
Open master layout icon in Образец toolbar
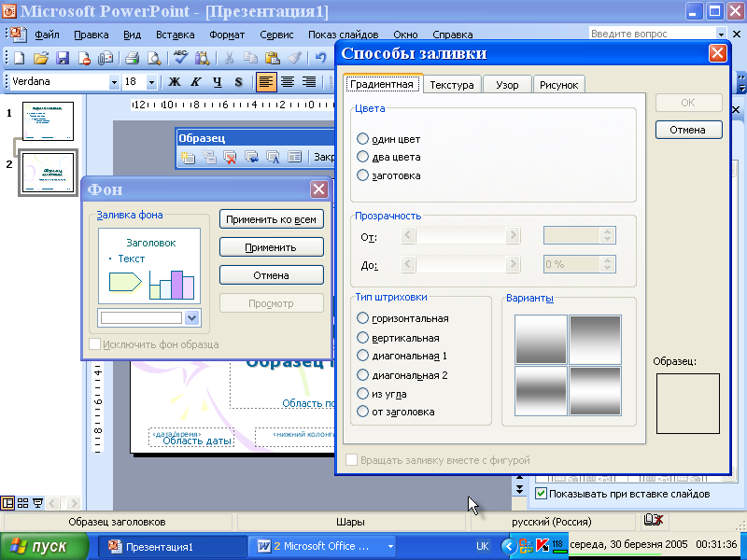pyautogui.click(x=294, y=157)
